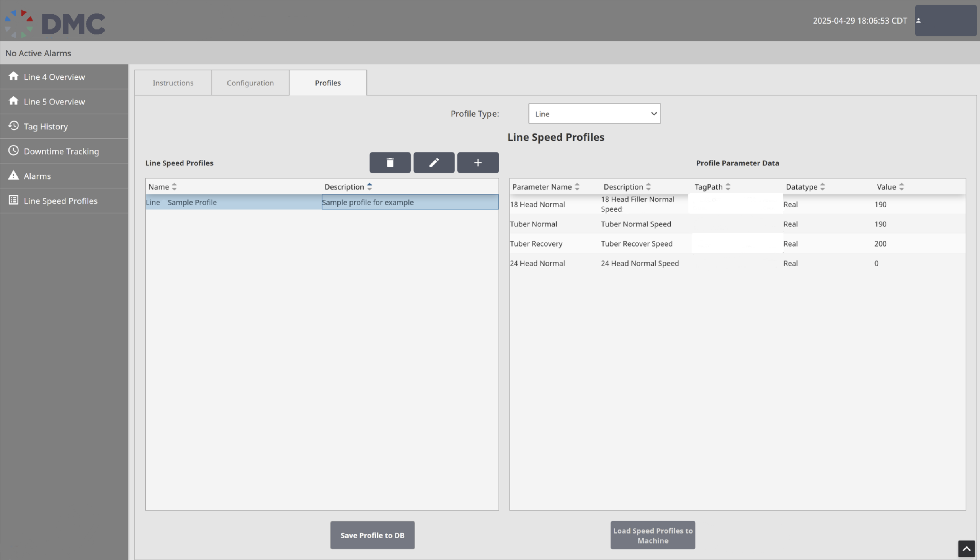980x560 pixels.
Task: Open the Profile Type dropdown
Action: tap(595, 114)
